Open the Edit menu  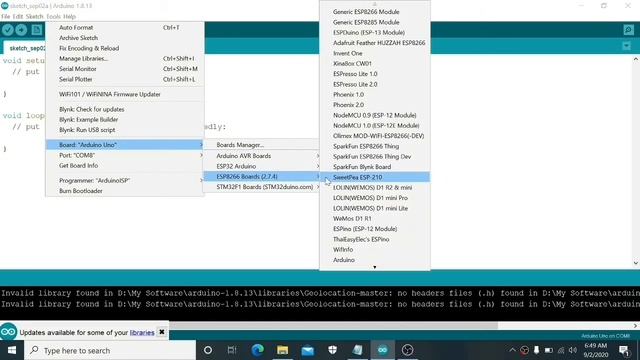pos(18,17)
